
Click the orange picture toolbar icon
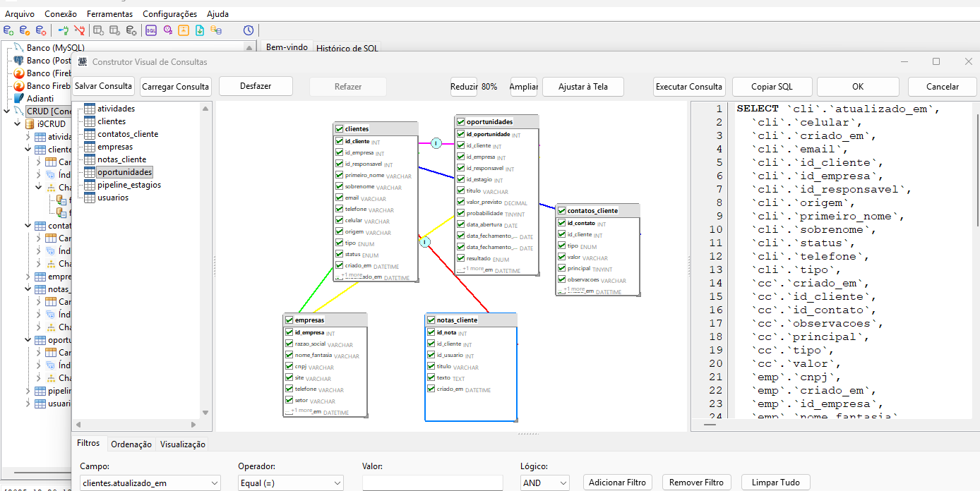tap(184, 30)
